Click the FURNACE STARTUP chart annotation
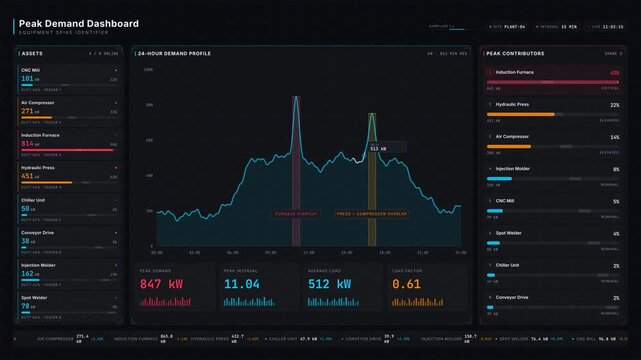 tap(296, 214)
